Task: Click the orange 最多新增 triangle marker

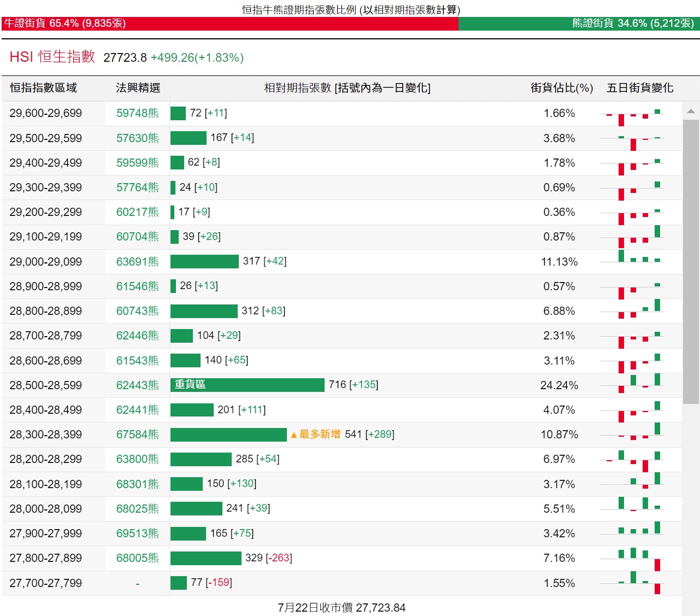Action: point(294,435)
